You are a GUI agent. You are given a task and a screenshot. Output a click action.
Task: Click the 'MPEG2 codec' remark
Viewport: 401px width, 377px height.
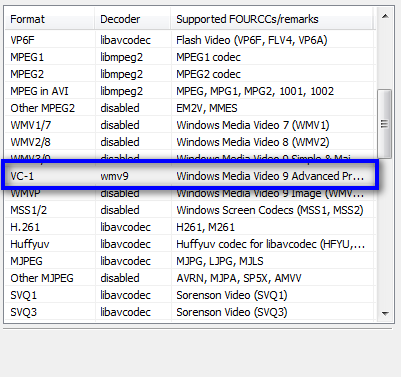(208, 74)
